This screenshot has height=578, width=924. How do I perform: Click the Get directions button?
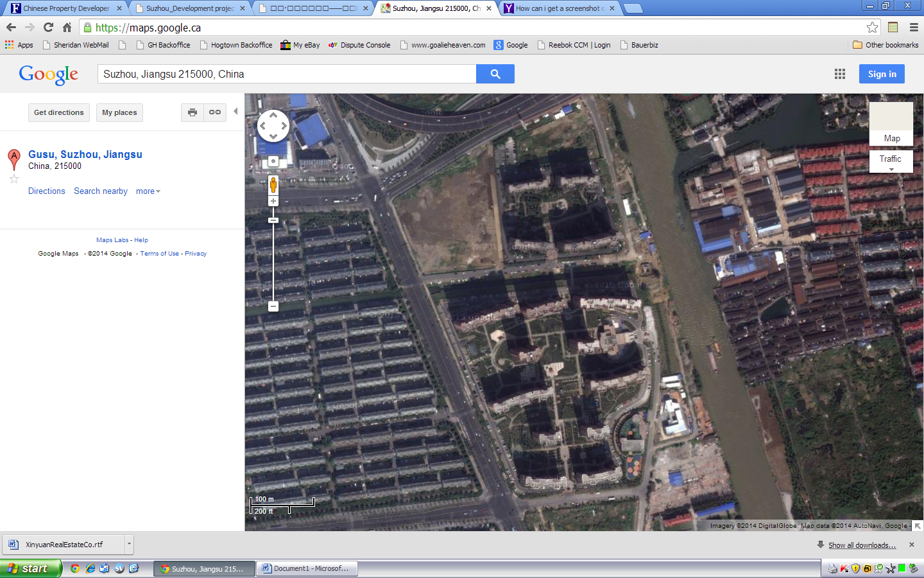(58, 112)
